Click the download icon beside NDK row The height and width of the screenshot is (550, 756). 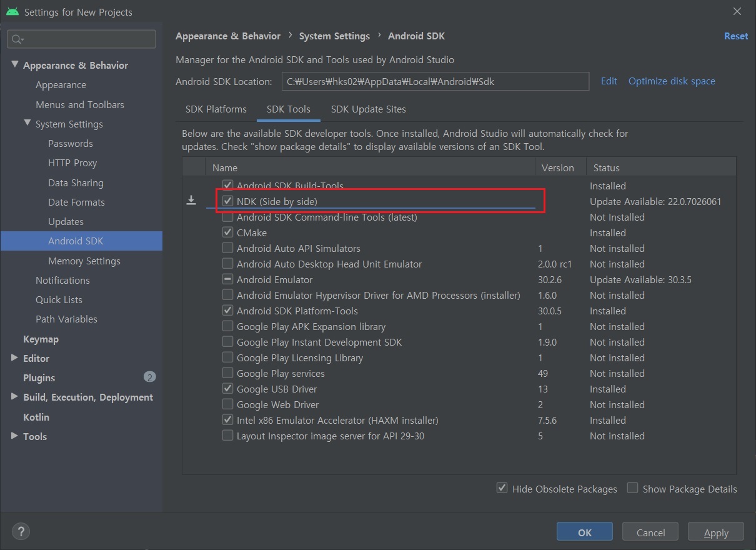pos(191,201)
